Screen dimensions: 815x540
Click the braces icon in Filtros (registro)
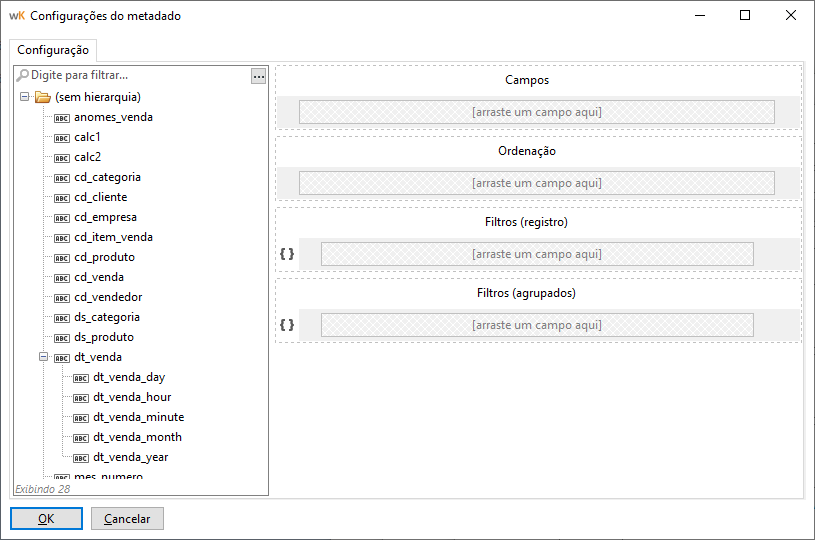(287, 254)
